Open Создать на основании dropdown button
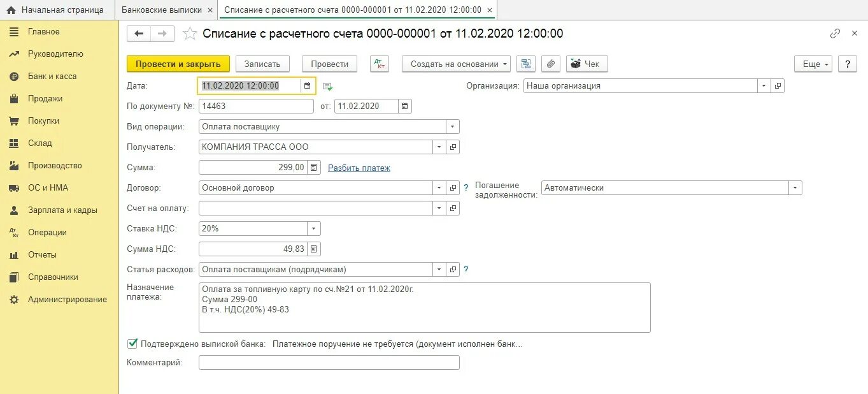Screen dimensions: 868x394 pyautogui.click(x=457, y=64)
